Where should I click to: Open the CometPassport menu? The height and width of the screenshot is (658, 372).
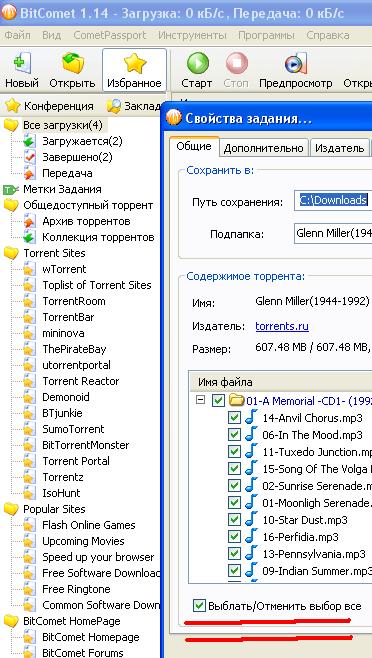110,35
